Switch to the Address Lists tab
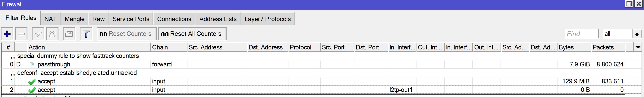 (218, 19)
